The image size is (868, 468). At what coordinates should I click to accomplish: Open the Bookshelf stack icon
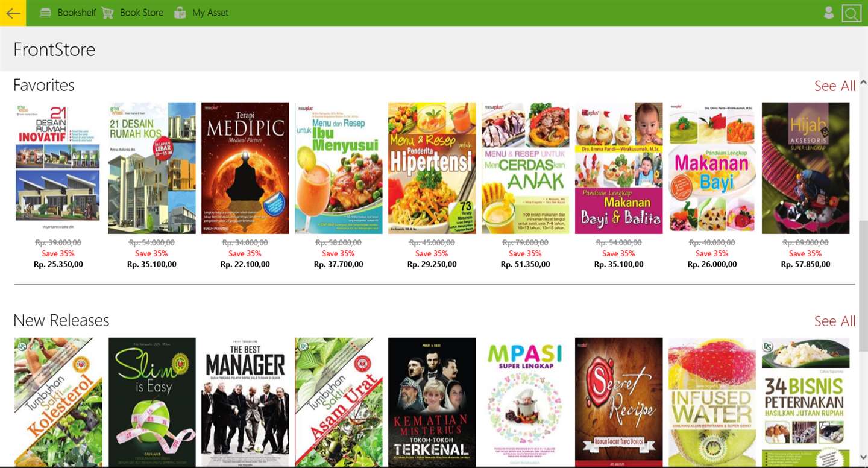(x=45, y=13)
